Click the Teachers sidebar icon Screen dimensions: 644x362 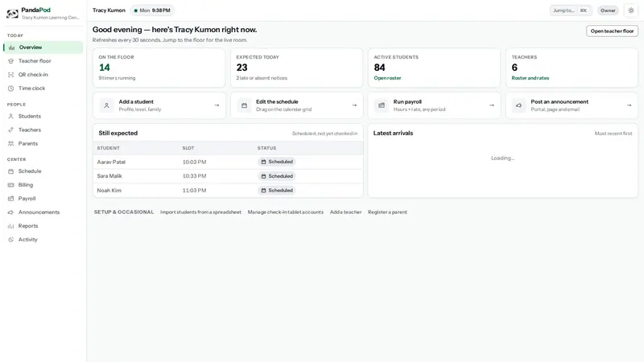click(x=11, y=130)
